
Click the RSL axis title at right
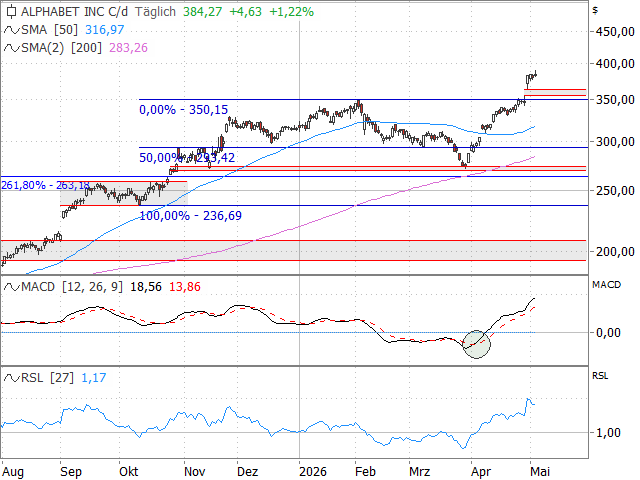coord(600,376)
